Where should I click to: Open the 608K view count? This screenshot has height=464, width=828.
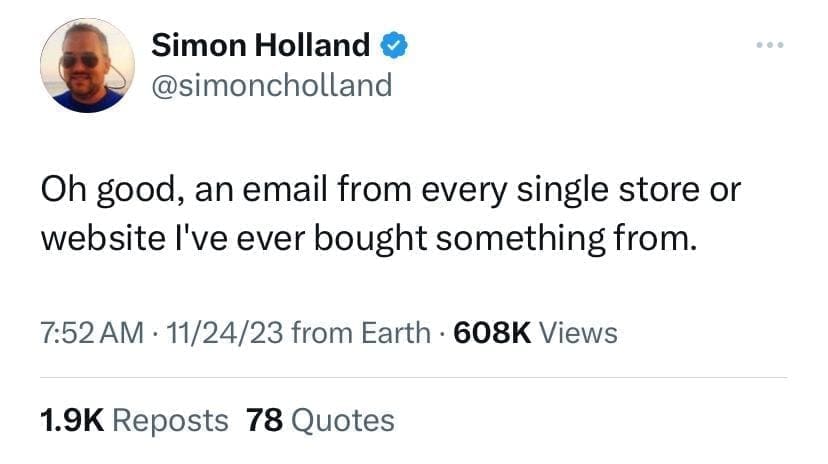click(492, 332)
